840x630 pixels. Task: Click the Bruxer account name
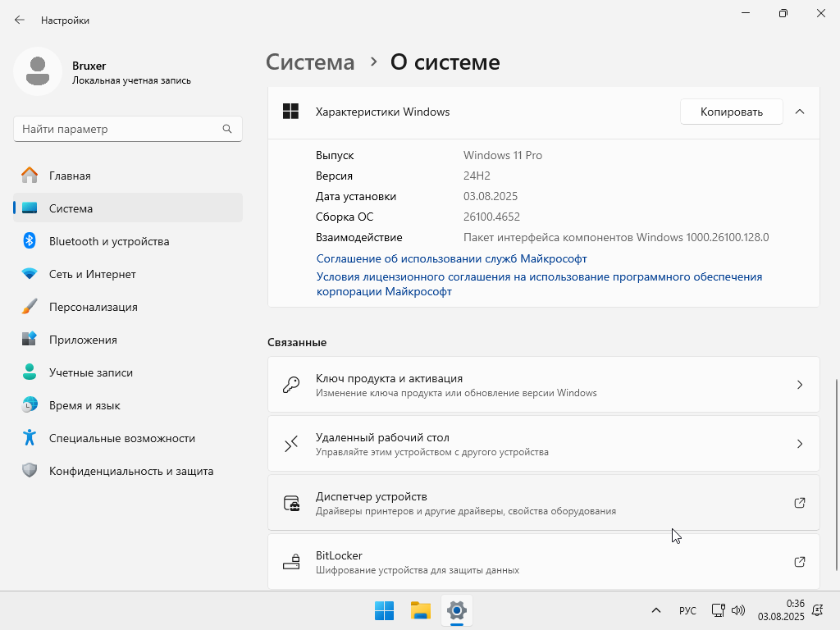89,66
